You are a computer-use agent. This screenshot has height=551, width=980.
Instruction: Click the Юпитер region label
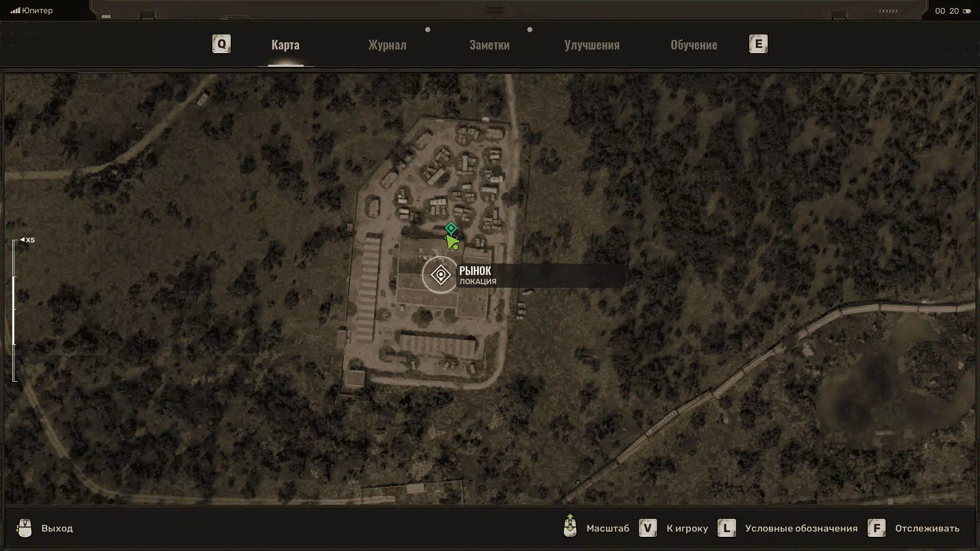(x=37, y=11)
